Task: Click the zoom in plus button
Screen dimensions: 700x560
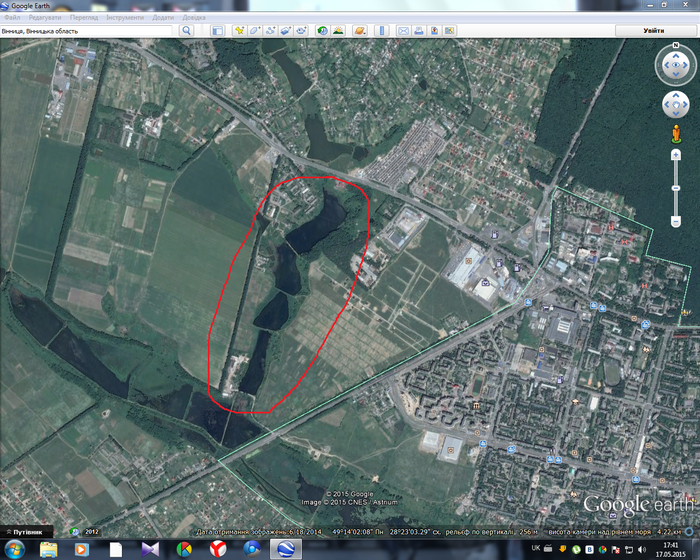Action: point(676,155)
